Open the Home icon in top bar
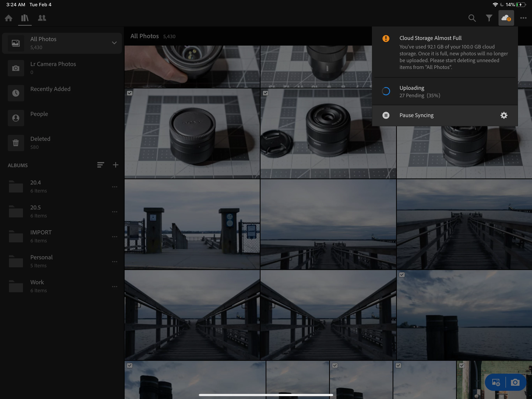Screen dimensions: 532x399 (x=9, y=18)
